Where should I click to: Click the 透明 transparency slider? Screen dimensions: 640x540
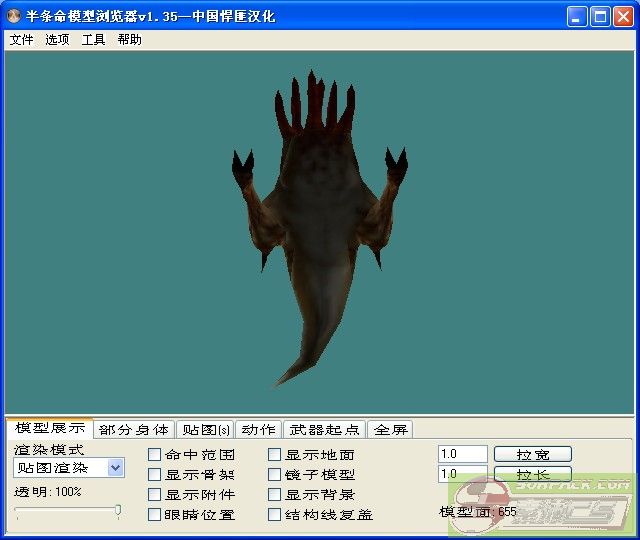[67, 511]
